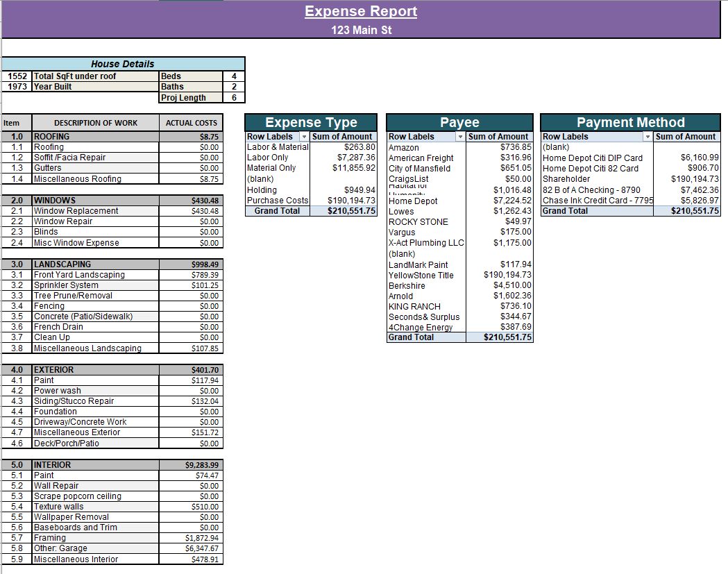The height and width of the screenshot is (574, 728).
Task: Select the INTERIOR total $9,283.99 cell
Action: [192, 465]
